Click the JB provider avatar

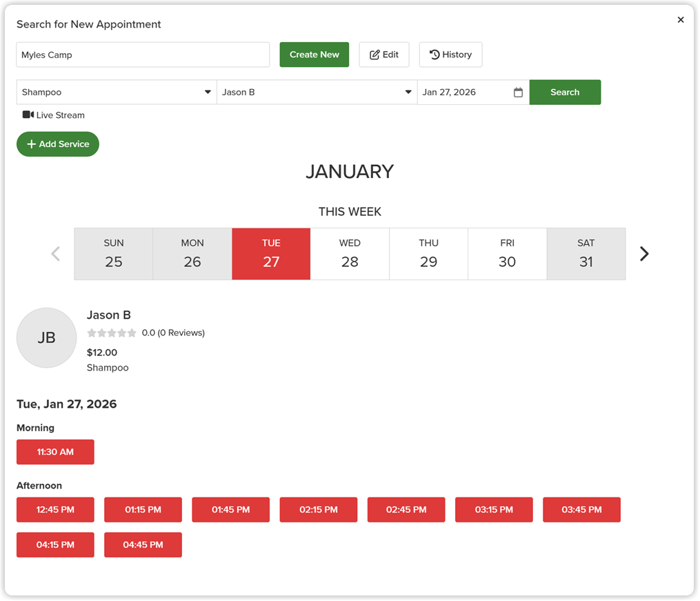coord(46,337)
